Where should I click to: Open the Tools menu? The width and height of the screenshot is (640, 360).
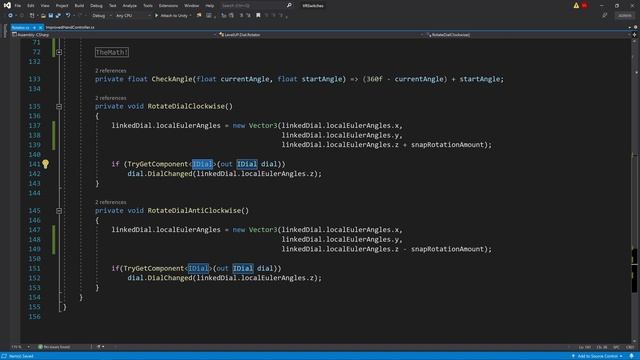148,6
